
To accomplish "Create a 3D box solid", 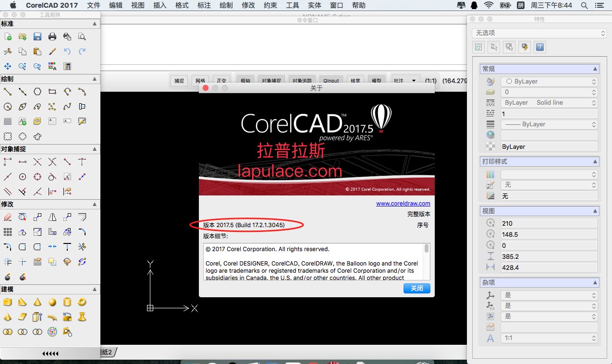I will pos(8,303).
